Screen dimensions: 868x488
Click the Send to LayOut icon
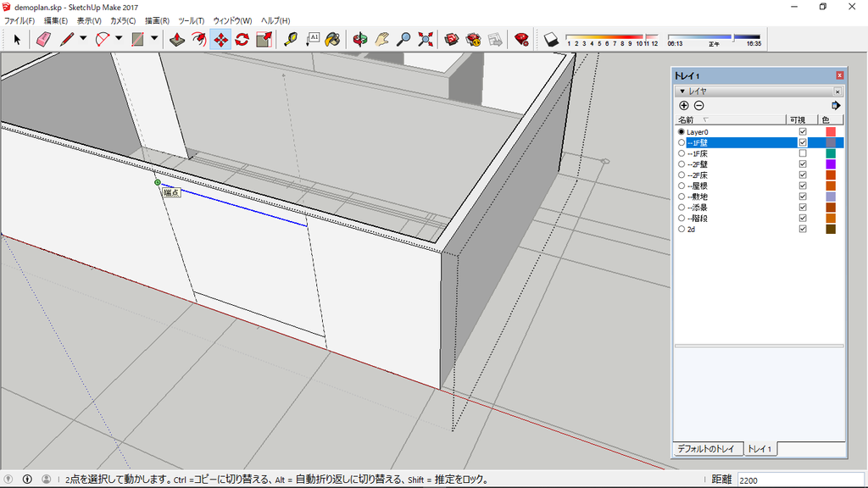pyautogui.click(x=495, y=39)
